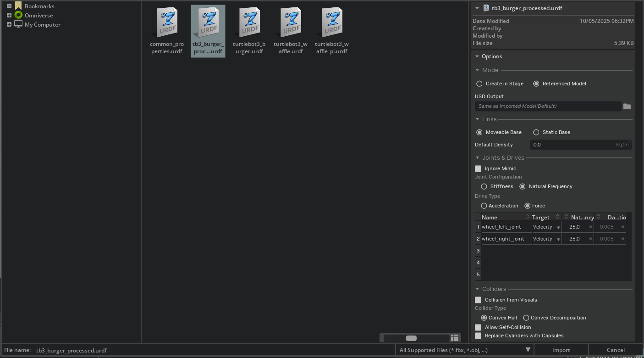
Task: Click the Bookmarks icon in the sidebar
Action: pos(18,6)
